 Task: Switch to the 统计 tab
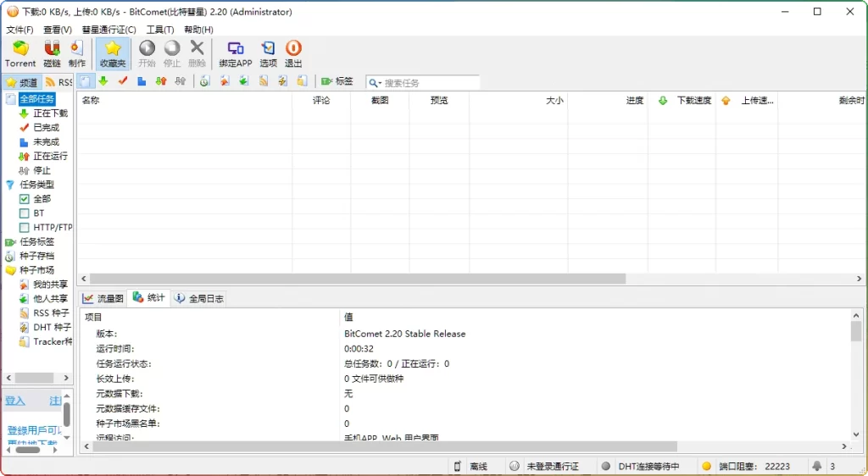pyautogui.click(x=148, y=297)
